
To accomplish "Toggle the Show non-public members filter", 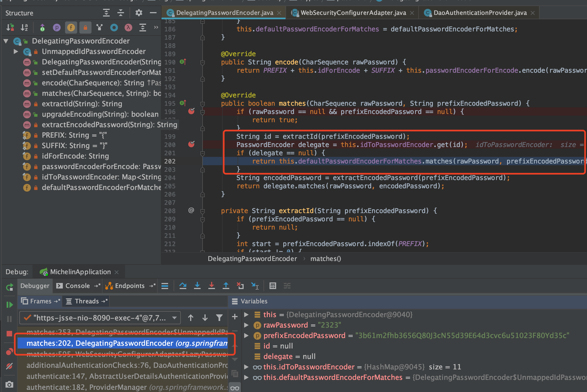I will pyautogui.click(x=85, y=28).
